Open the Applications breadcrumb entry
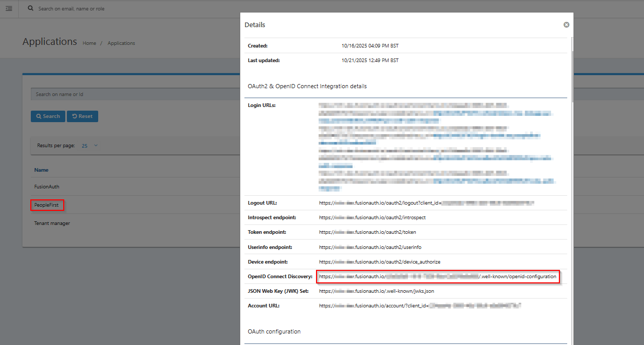This screenshot has height=345, width=644. (121, 43)
